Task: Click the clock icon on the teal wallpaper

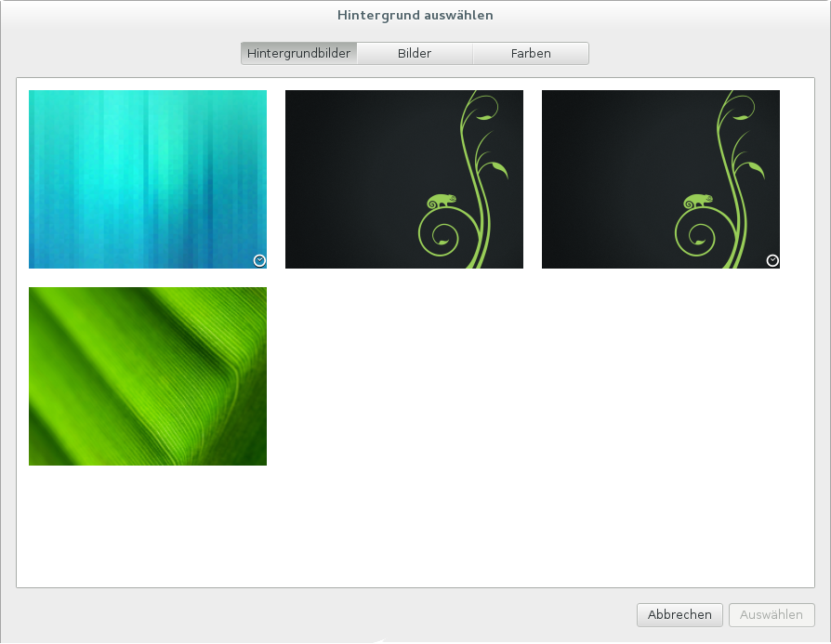Action: [x=259, y=260]
